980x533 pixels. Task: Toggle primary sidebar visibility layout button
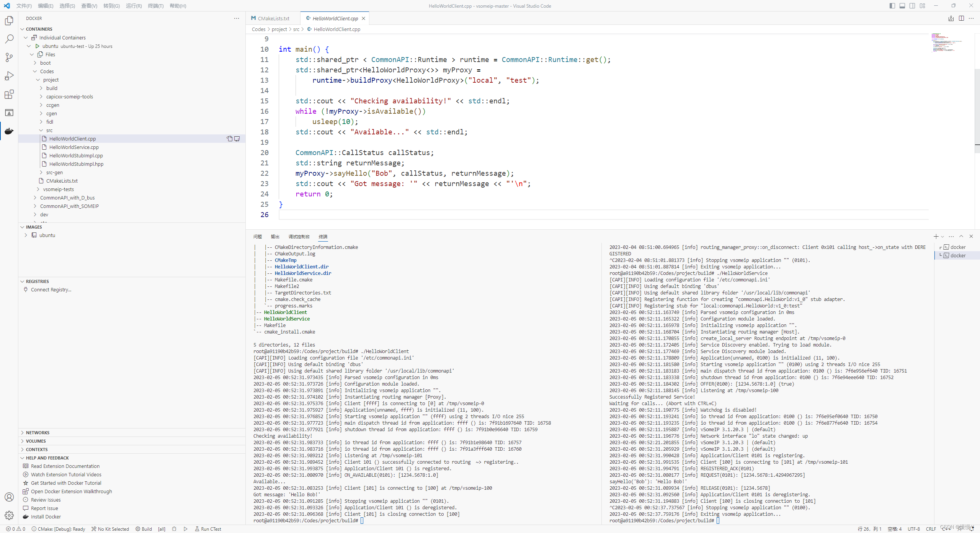point(892,6)
